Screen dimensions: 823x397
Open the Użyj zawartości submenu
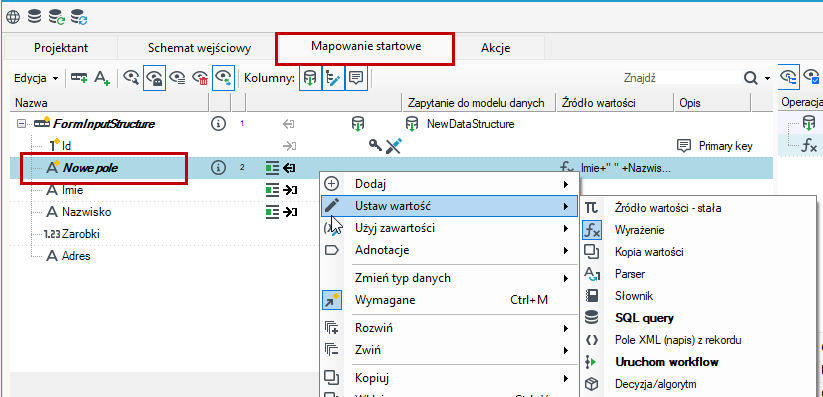pos(449,228)
